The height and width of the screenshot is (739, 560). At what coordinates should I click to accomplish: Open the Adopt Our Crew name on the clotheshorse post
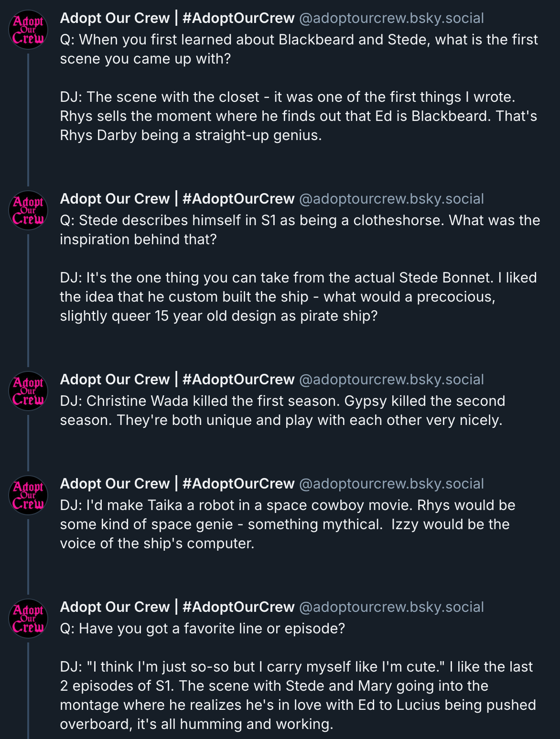(177, 199)
